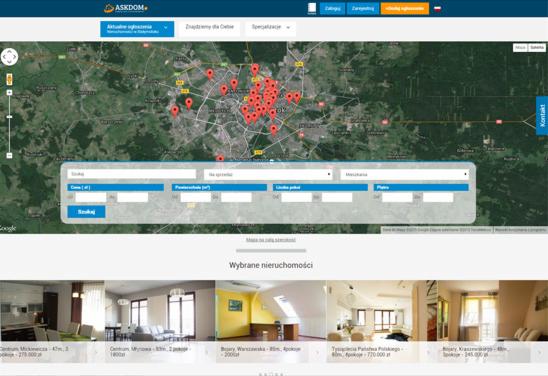
Task: Open the Centrum, Mickiewicza listing photo
Action: click(52, 310)
